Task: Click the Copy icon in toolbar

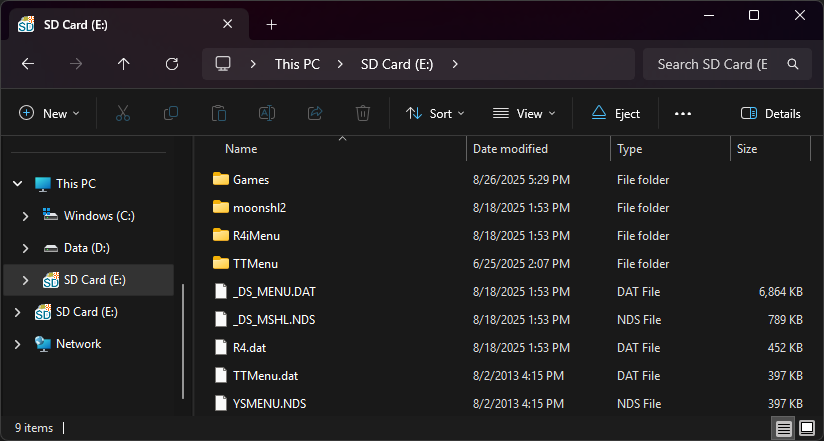Action: (171, 113)
